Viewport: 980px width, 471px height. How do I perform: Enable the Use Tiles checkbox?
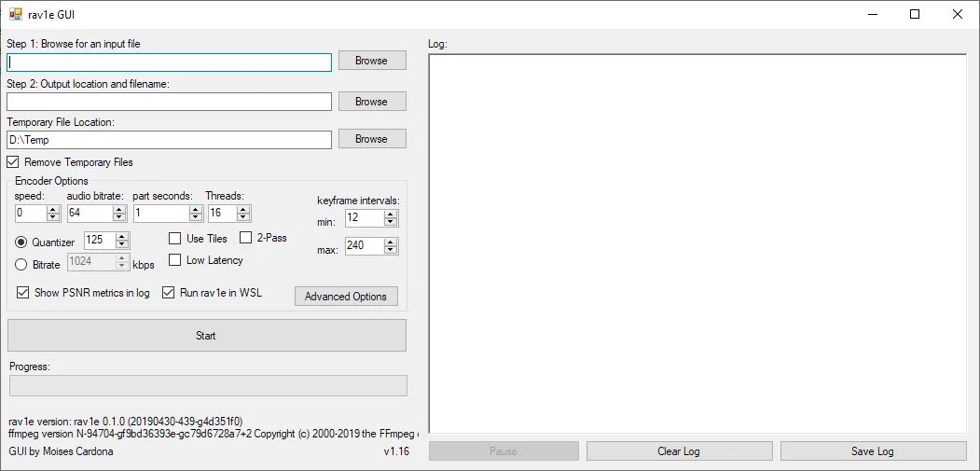click(x=175, y=239)
